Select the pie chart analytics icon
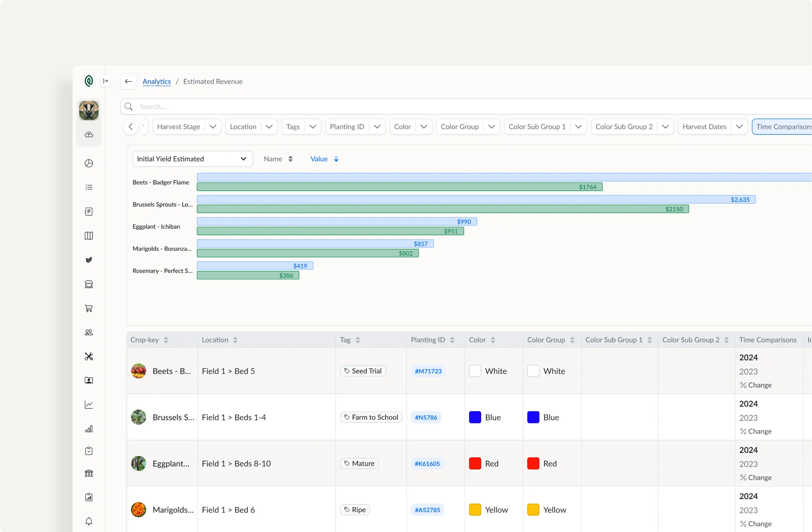Image resolution: width=812 pixels, height=532 pixels. [88, 163]
